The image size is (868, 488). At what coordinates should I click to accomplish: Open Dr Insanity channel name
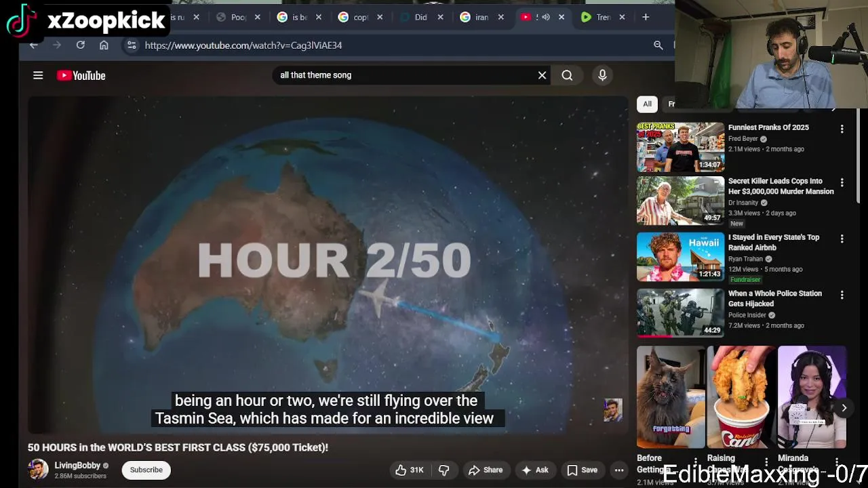743,203
